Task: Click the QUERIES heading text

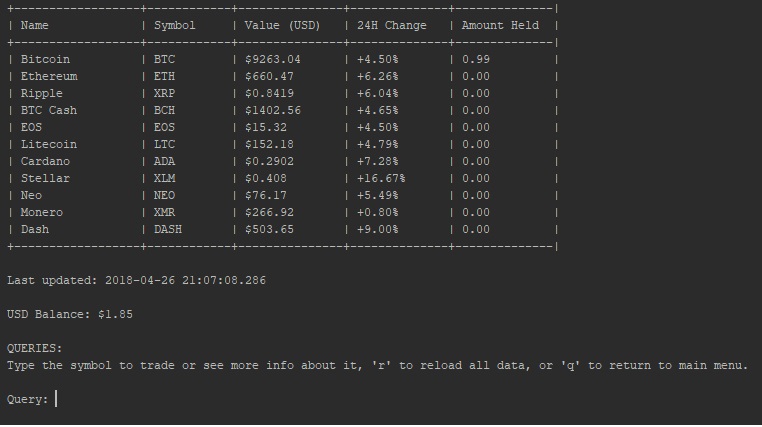Action: tap(34, 348)
